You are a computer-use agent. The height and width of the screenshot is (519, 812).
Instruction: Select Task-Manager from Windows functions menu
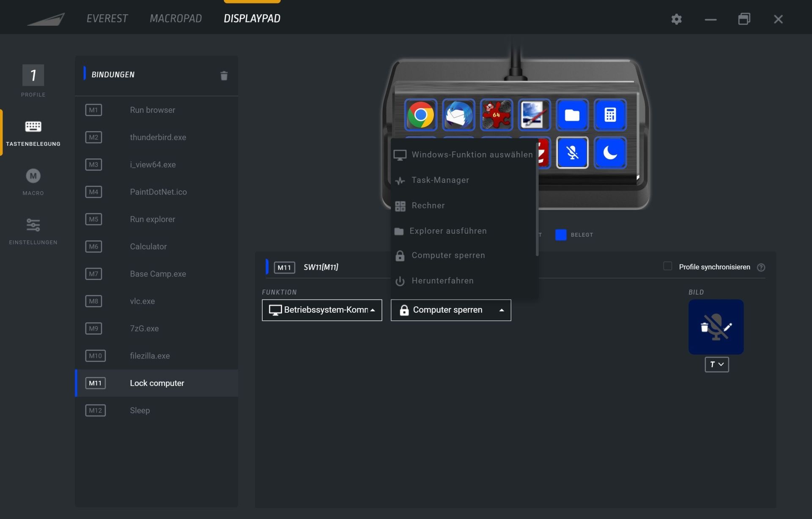coord(440,180)
